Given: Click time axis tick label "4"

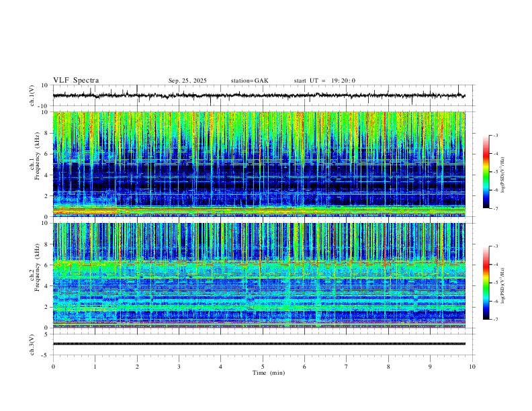Looking at the screenshot, I should [x=220, y=367].
